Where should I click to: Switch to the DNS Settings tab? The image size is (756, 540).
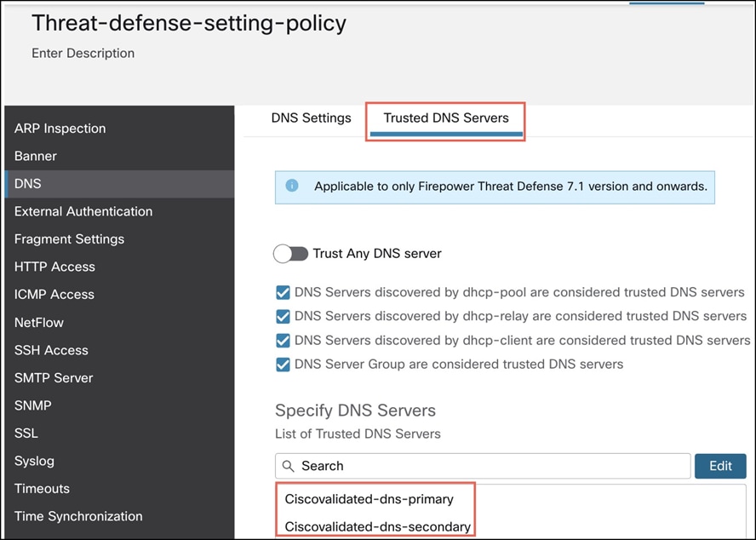311,118
